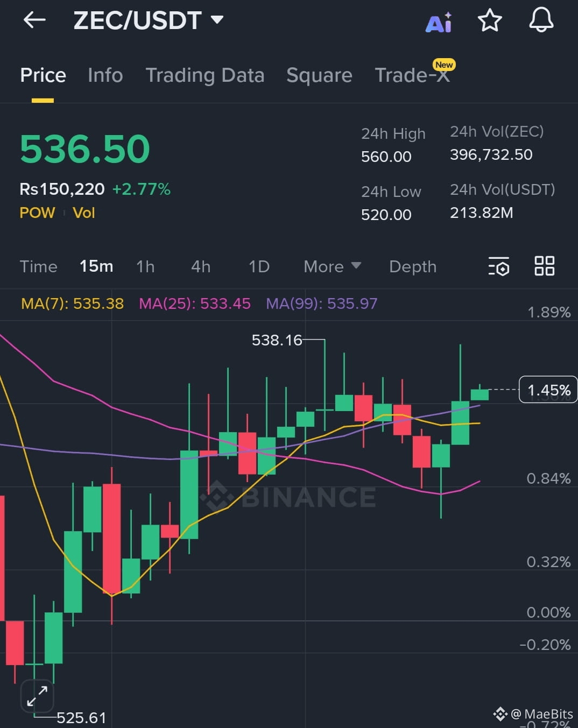The image size is (578, 728).
Task: Open the Trade-X tab
Action: 412,75
